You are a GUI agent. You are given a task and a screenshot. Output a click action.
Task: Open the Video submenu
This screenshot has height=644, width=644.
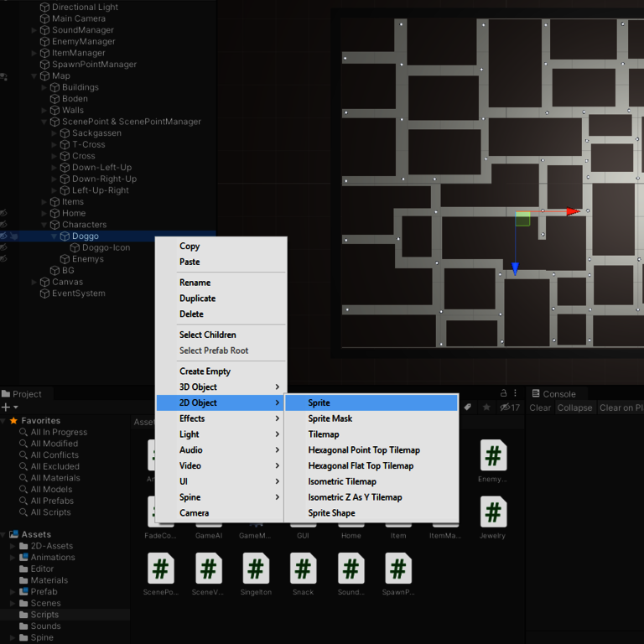pyautogui.click(x=221, y=465)
